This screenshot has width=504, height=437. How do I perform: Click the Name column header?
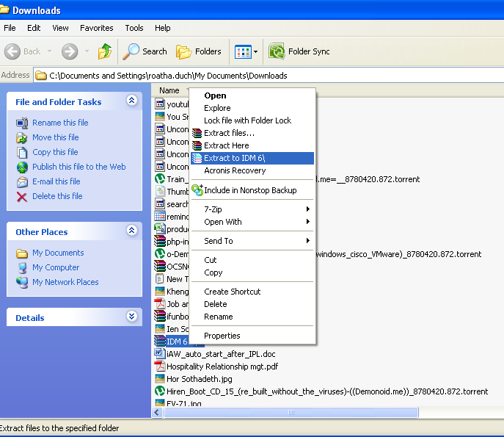[x=170, y=90]
